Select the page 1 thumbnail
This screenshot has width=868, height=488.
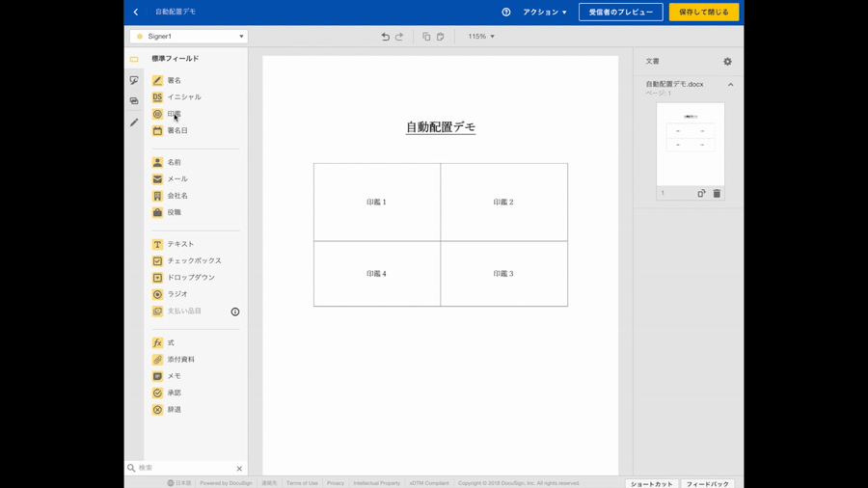pos(691,144)
